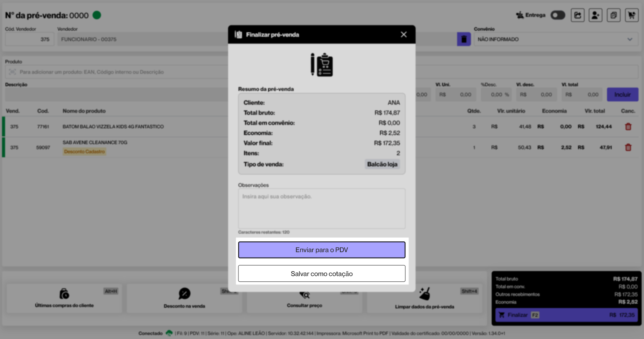This screenshot has height=339, width=644.
Task: Click the copy documents icon in top bar
Action: pos(613,15)
